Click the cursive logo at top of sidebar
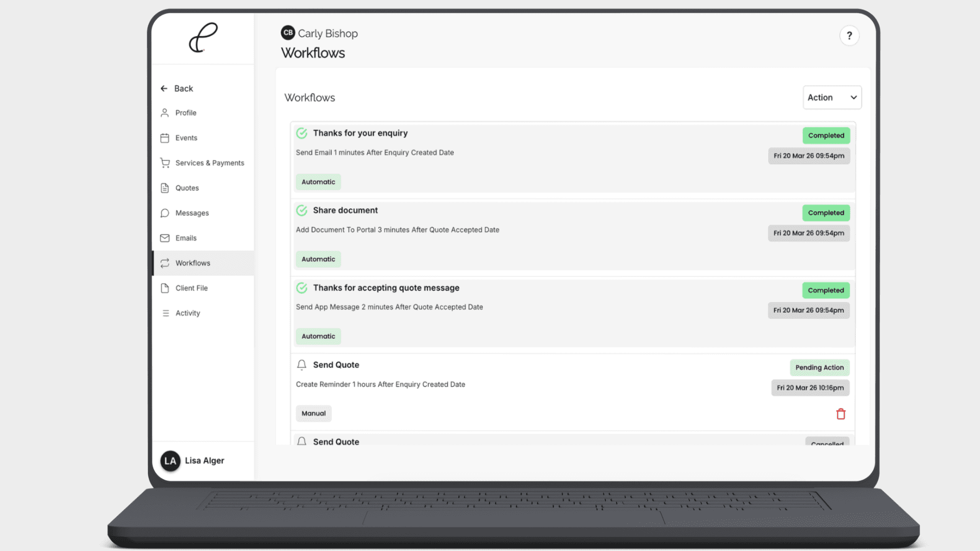This screenshot has height=551, width=980. tap(203, 38)
